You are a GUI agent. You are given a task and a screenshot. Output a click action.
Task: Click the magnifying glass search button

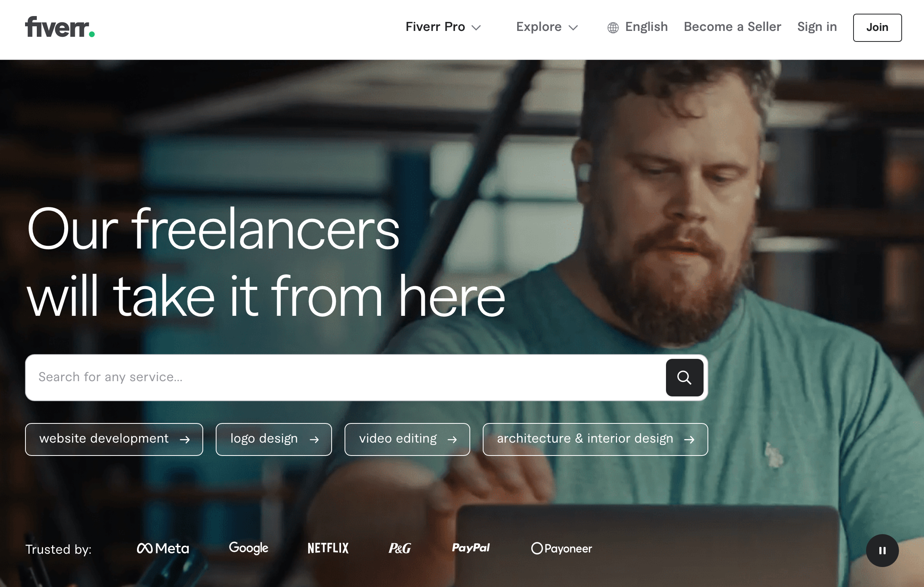(x=684, y=377)
